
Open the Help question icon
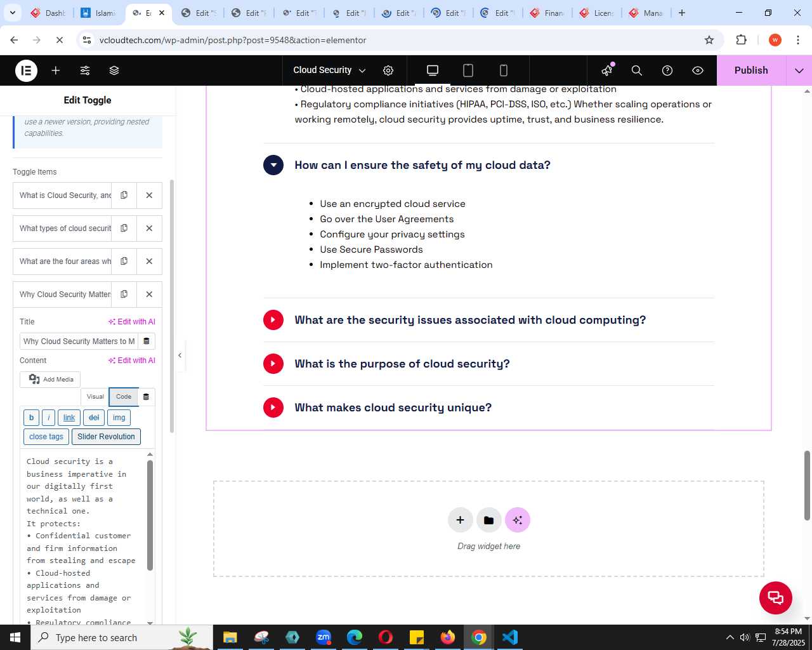(x=667, y=70)
